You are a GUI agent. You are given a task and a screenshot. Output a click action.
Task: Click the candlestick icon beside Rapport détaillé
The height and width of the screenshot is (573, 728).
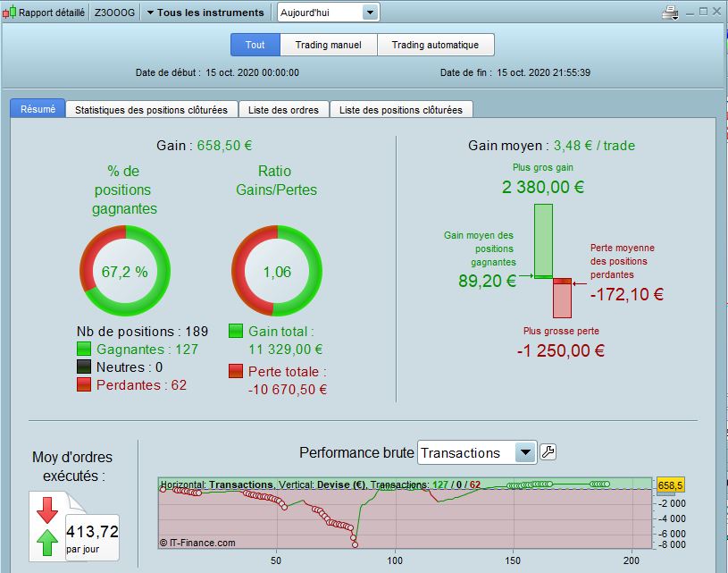[9, 13]
